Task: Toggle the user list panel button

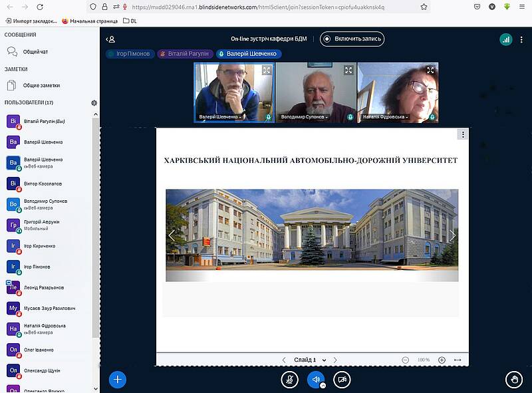Action: pos(110,39)
